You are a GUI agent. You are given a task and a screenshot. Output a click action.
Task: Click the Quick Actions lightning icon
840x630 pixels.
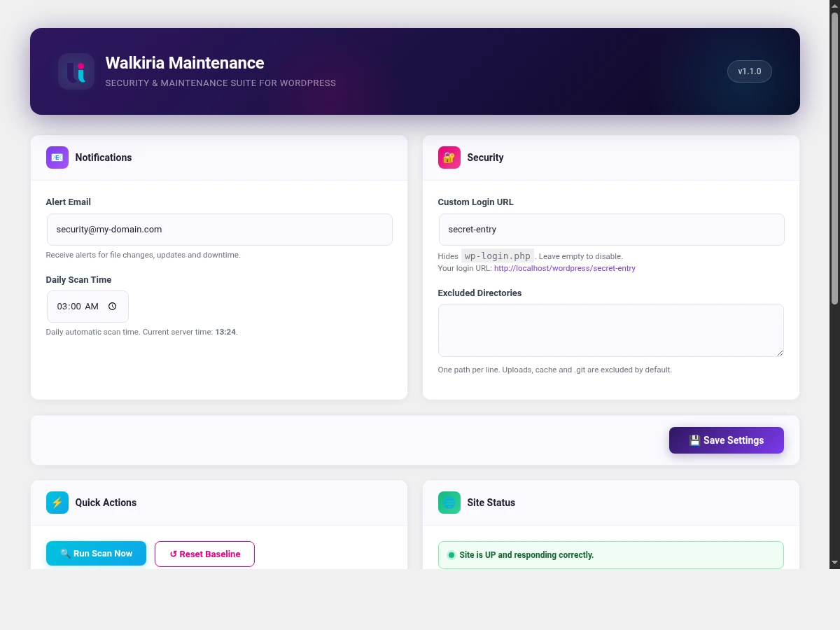click(x=57, y=503)
